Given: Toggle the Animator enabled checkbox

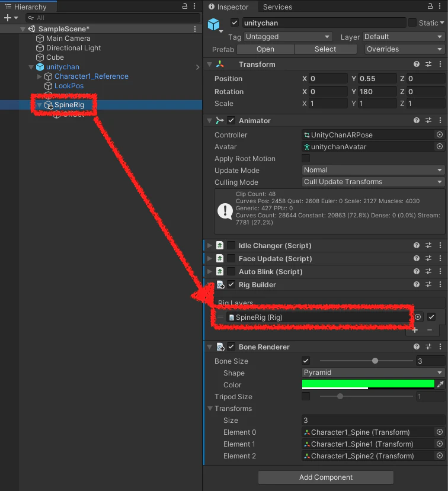Looking at the screenshot, I should point(231,120).
